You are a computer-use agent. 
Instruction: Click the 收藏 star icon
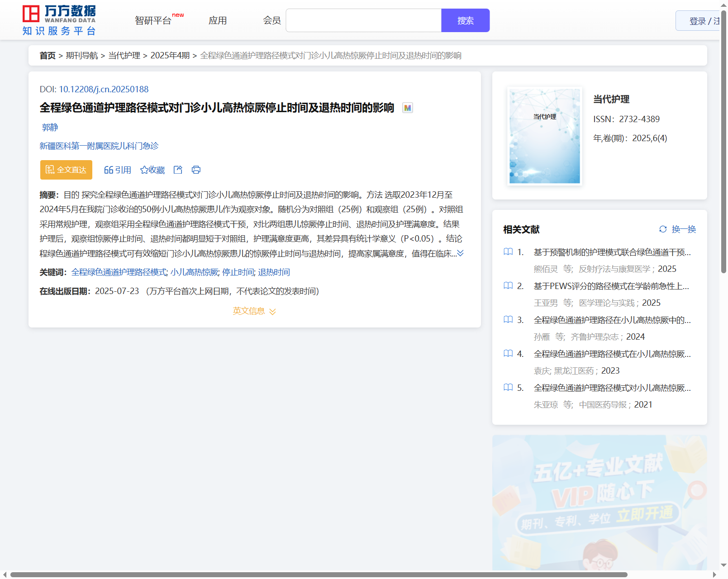pos(144,170)
